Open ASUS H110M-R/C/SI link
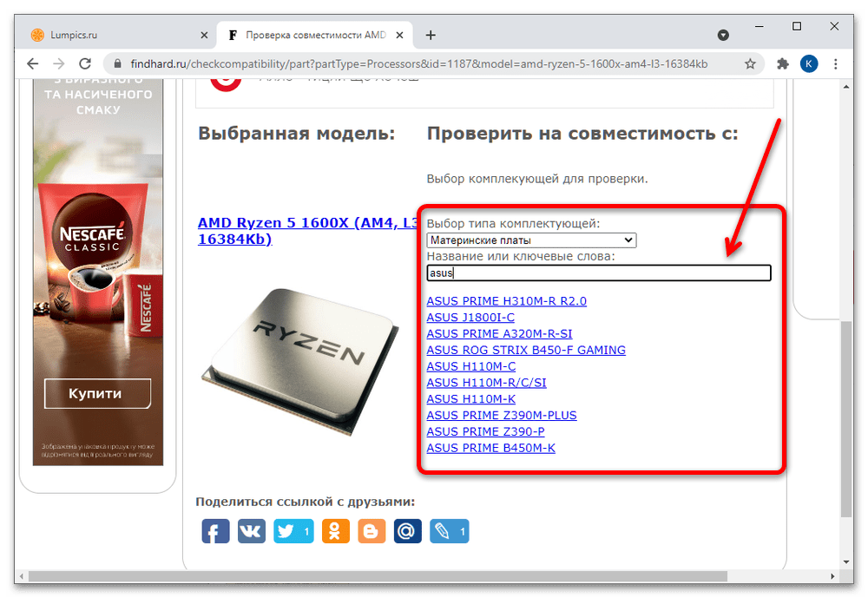The image size is (868, 598). [x=487, y=383]
